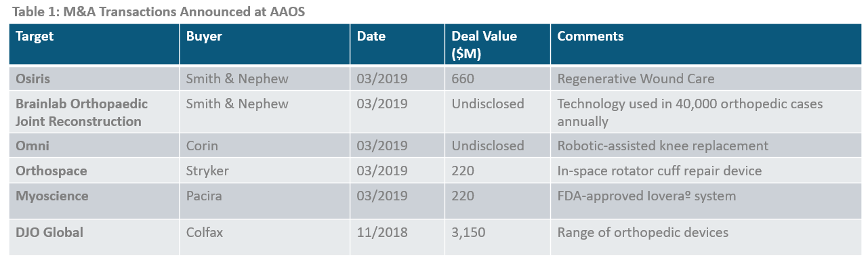Click the Pacira buyer cell
The width and height of the screenshot is (868, 264).
[x=265, y=196]
